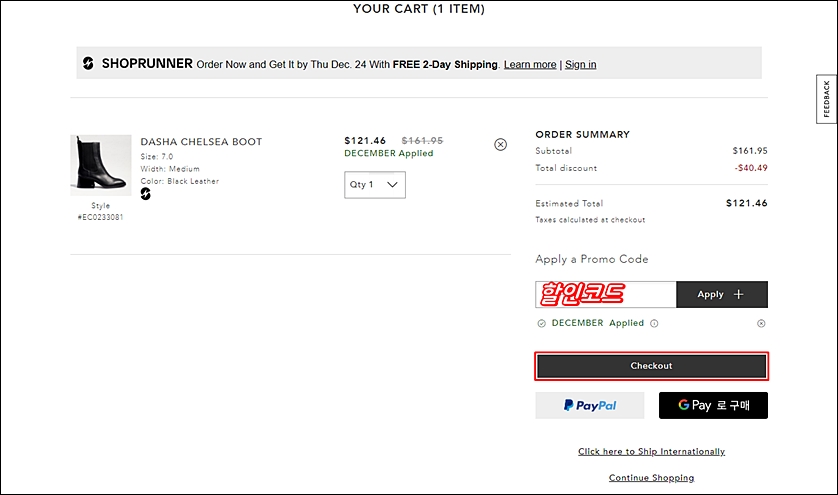Viewport: 838px width, 495px height.
Task: Pay with PayPal button
Action: click(589, 405)
